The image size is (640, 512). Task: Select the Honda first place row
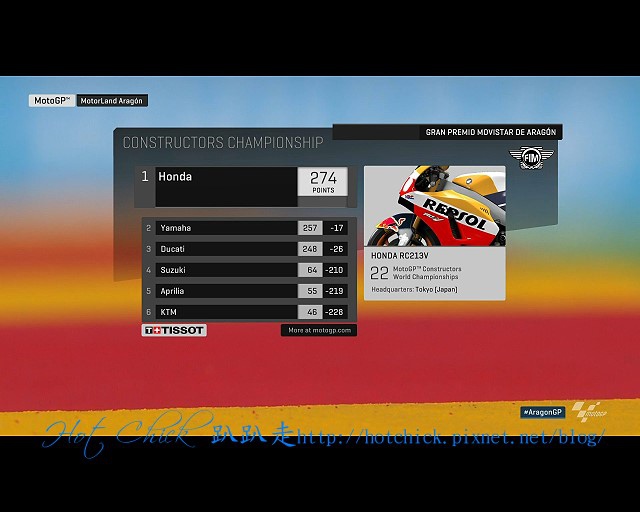246,187
